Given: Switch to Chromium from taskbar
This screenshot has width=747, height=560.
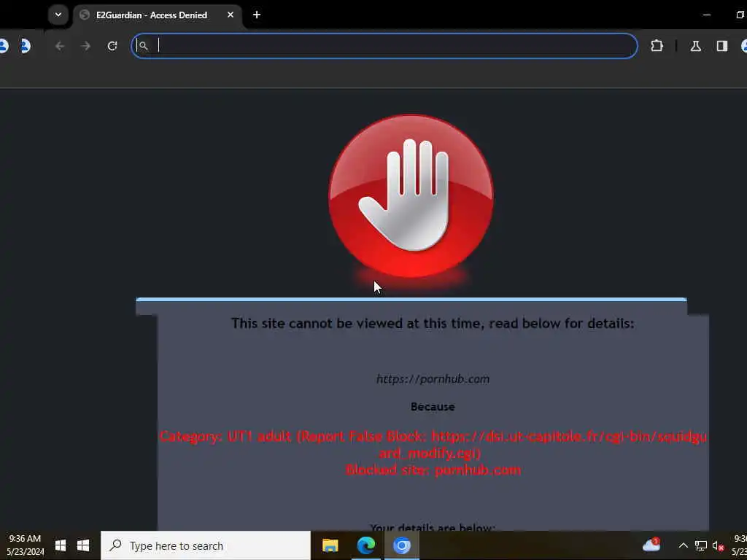Looking at the screenshot, I should (402, 545).
